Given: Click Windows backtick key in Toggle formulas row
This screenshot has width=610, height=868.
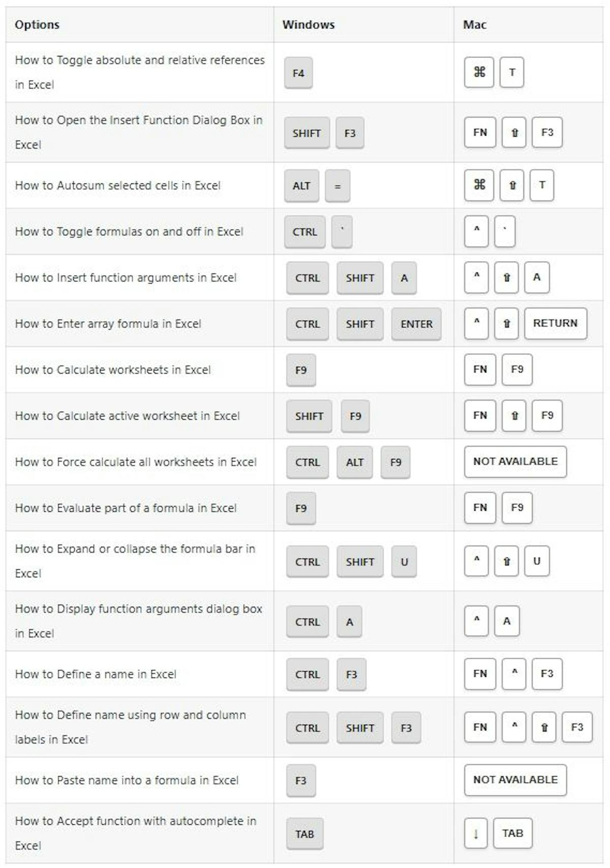Looking at the screenshot, I should pyautogui.click(x=342, y=232).
